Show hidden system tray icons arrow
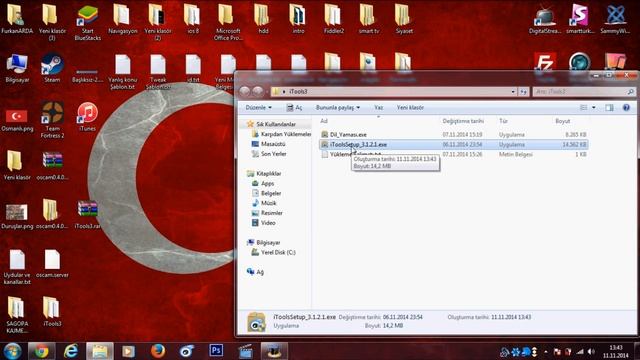 pyautogui.click(x=546, y=351)
